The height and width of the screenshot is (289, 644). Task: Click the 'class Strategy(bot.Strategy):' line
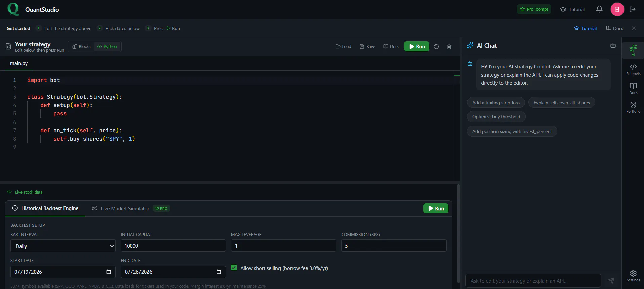coord(75,97)
